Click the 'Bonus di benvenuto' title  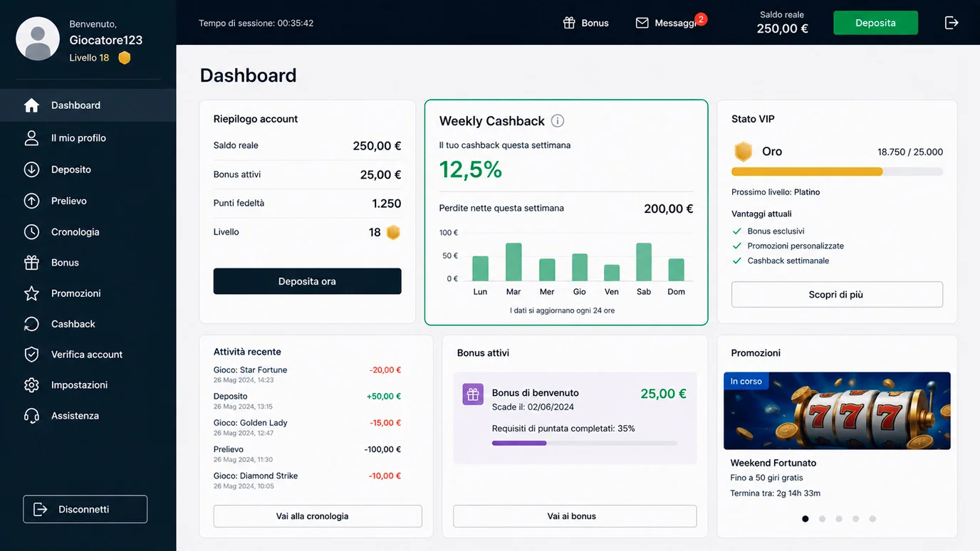coord(536,393)
